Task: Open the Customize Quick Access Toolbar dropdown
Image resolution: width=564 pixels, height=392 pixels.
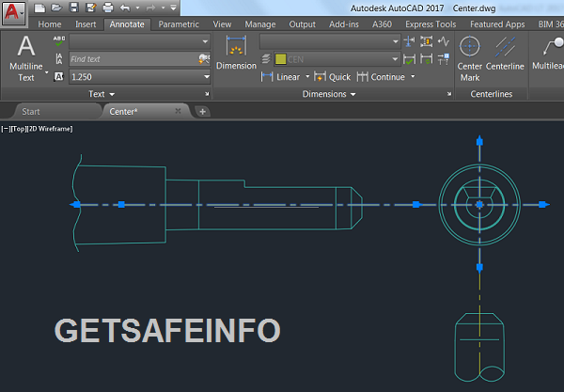Action: [173, 8]
